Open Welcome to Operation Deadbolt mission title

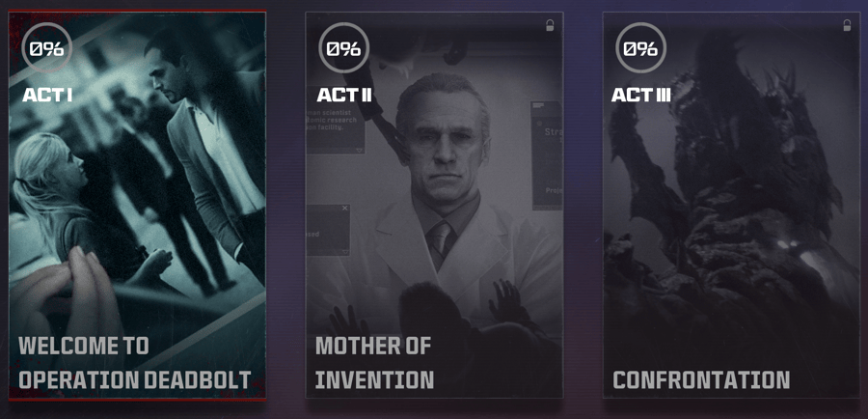click(x=135, y=363)
